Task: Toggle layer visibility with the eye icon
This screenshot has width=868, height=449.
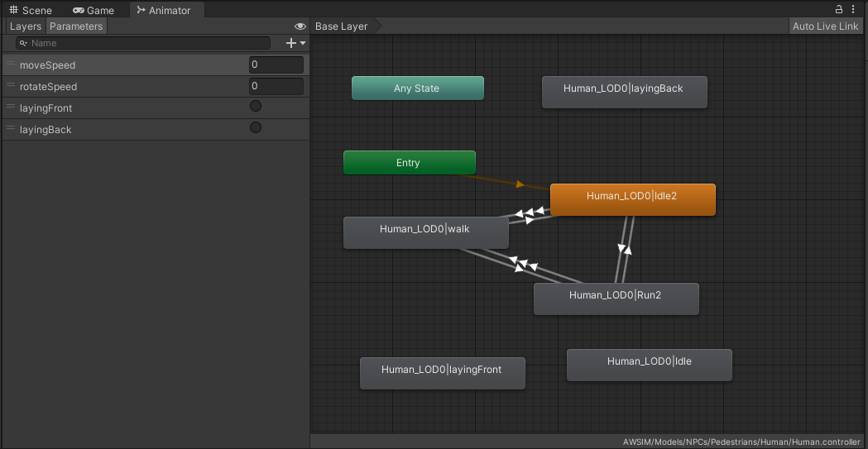Action: pos(300,26)
